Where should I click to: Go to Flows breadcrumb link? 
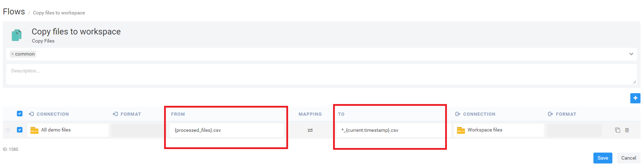coord(14,12)
